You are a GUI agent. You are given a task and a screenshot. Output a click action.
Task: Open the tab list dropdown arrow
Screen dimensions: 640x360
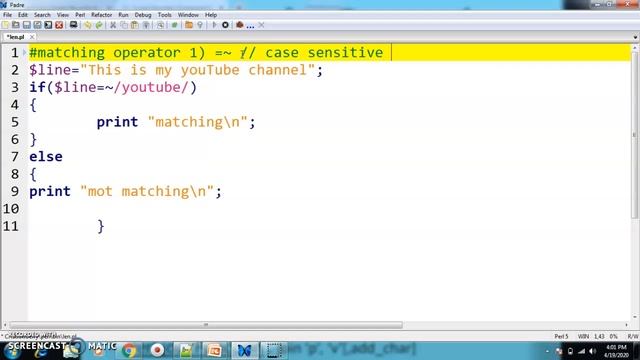click(635, 37)
